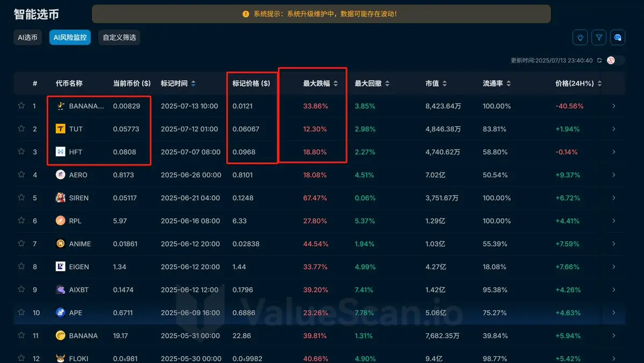
Task: Click the AERO coin icon
Action: (60, 175)
